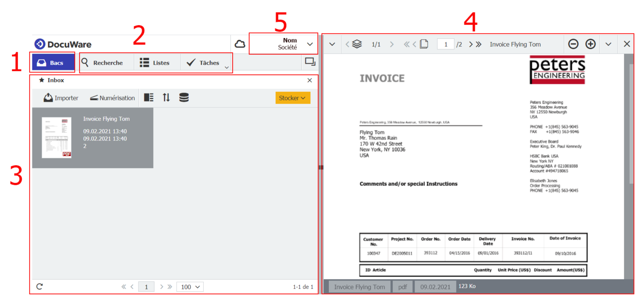This screenshot has height=300, width=644.
Task: Click the cloud connection icon
Action: (240, 44)
